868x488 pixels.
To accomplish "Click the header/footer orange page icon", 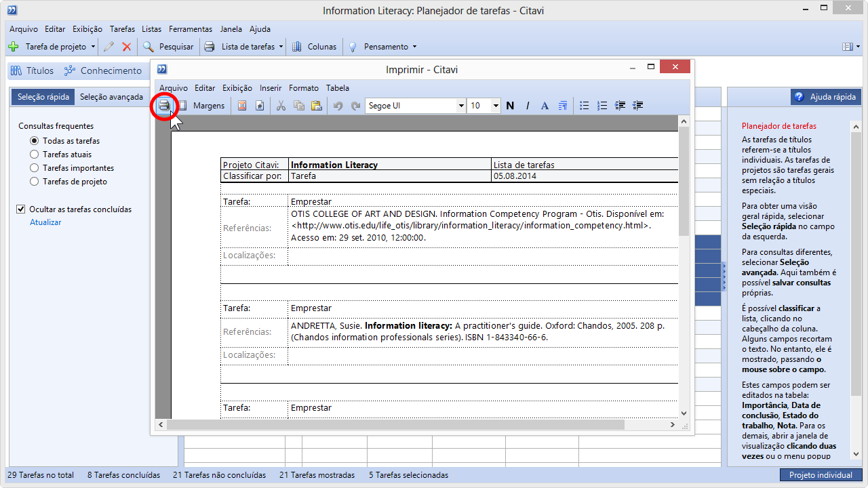I will pos(242,106).
